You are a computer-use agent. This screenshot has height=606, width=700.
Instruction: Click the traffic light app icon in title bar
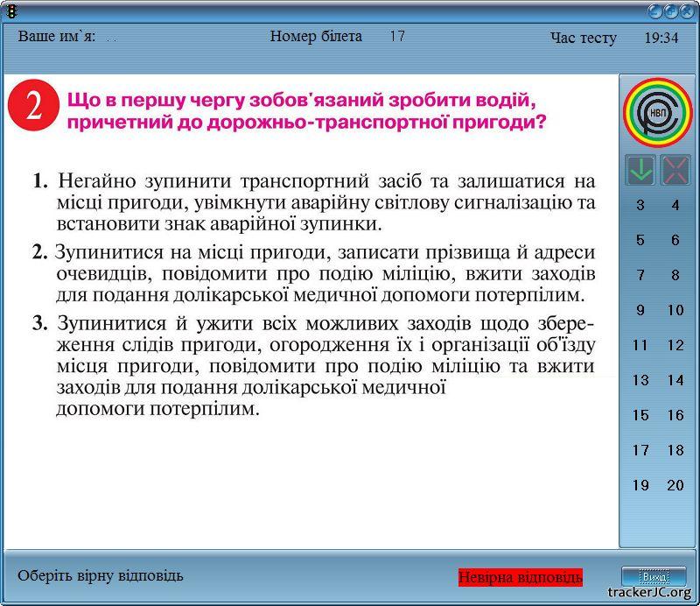10,11
